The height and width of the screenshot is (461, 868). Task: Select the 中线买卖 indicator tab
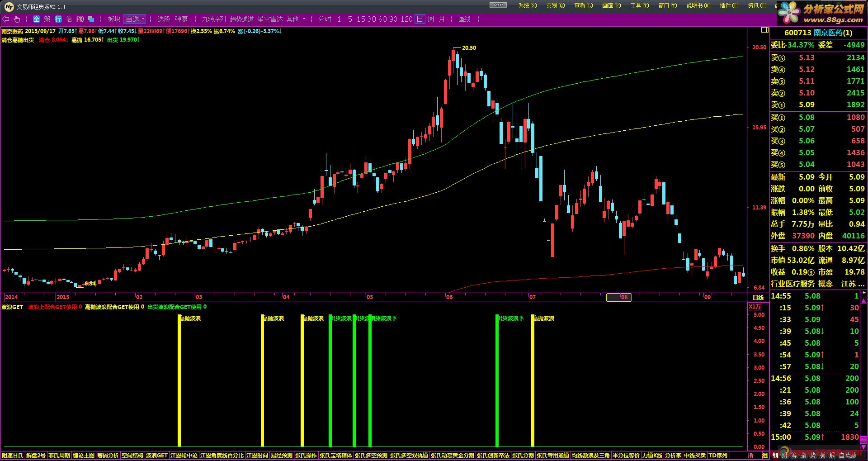pyautogui.click(x=695, y=455)
